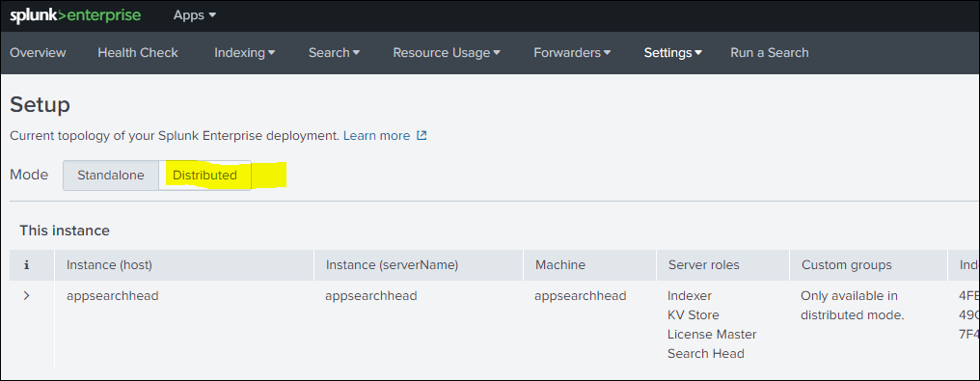Follow the Learn more link
Image resolution: width=980 pixels, height=381 pixels.
tap(376, 136)
